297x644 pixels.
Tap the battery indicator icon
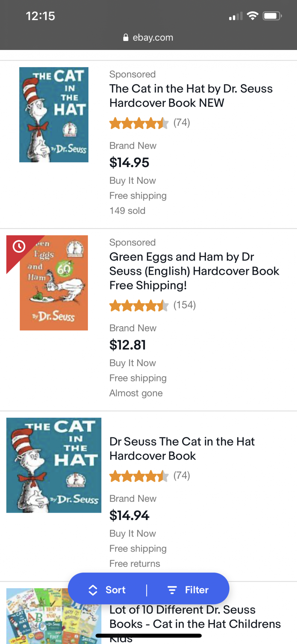pyautogui.click(x=272, y=16)
